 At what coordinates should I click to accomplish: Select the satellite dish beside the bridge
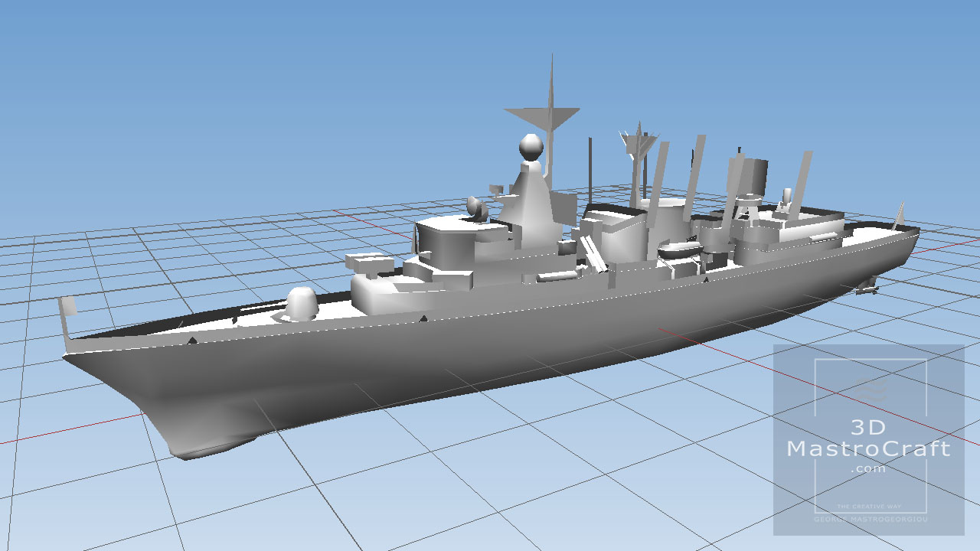click(475, 207)
